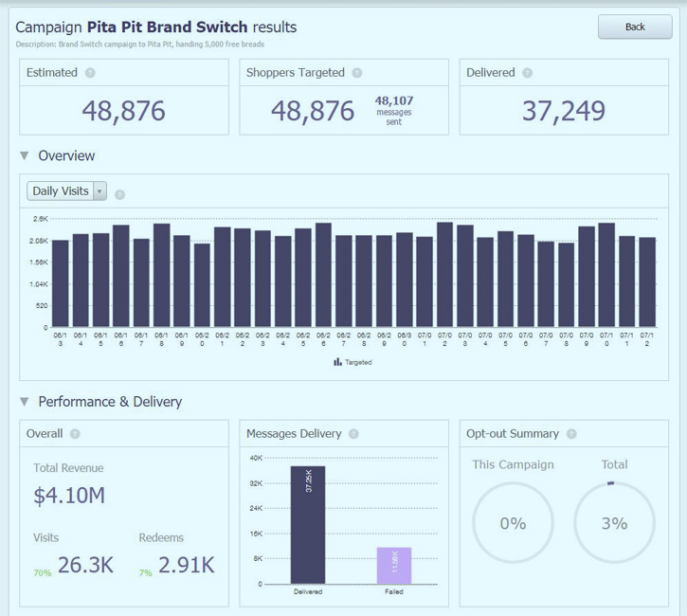Click the Back button
This screenshot has width=687, height=616.
[635, 27]
